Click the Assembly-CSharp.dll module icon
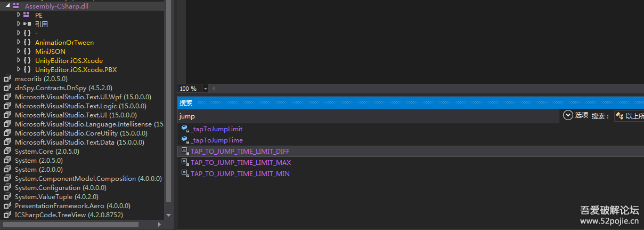Screen dimensions: 644x230 tap(15, 6)
